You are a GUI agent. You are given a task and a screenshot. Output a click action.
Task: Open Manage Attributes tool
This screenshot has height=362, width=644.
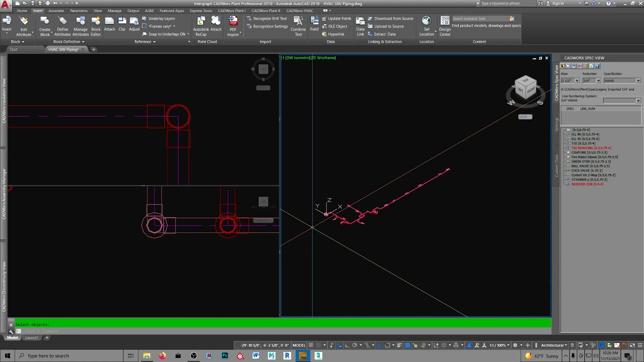coord(80,26)
